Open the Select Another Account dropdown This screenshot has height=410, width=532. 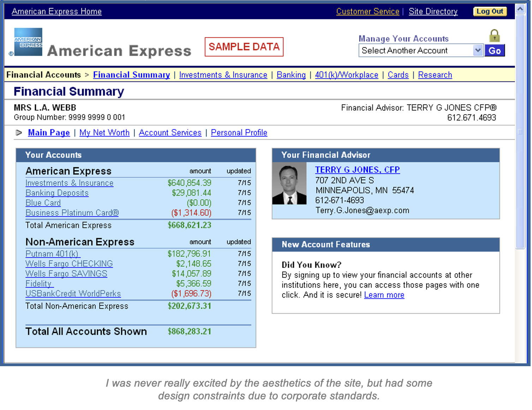click(421, 51)
